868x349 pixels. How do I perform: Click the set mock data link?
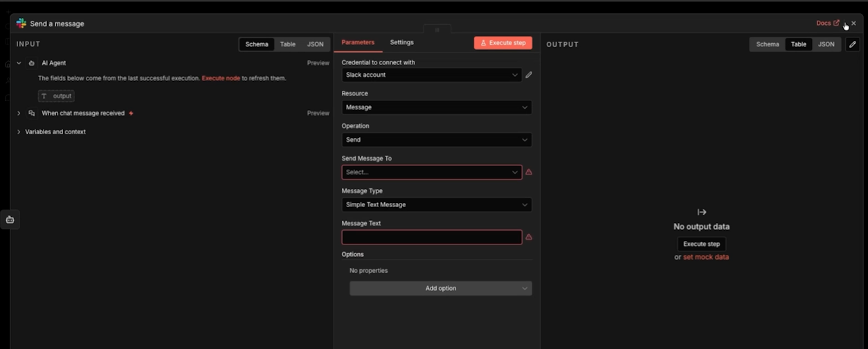click(x=706, y=257)
